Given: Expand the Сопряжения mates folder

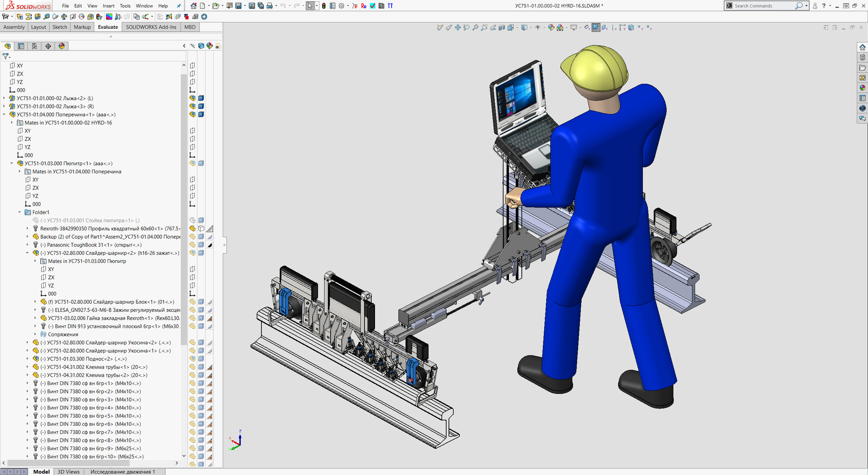Looking at the screenshot, I should pos(35,334).
